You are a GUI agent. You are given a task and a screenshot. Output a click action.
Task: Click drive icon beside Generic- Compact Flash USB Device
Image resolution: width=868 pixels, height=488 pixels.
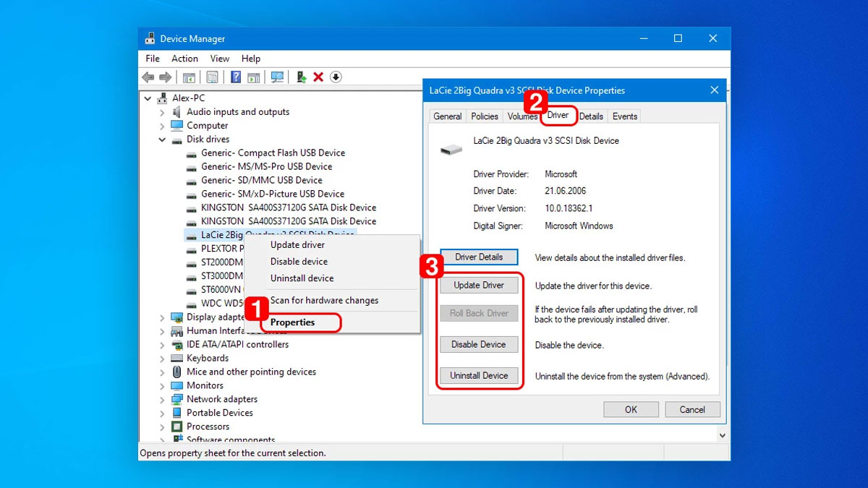191,154
